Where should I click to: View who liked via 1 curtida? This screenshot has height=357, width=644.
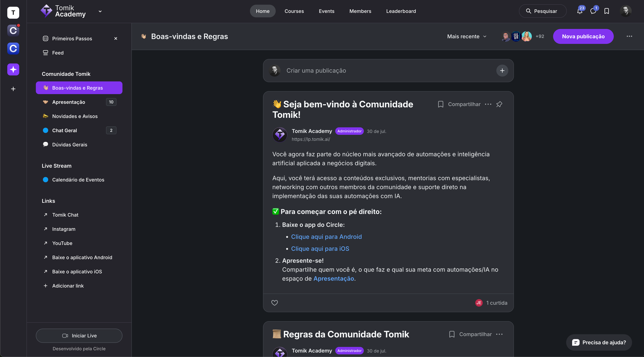pyautogui.click(x=497, y=303)
